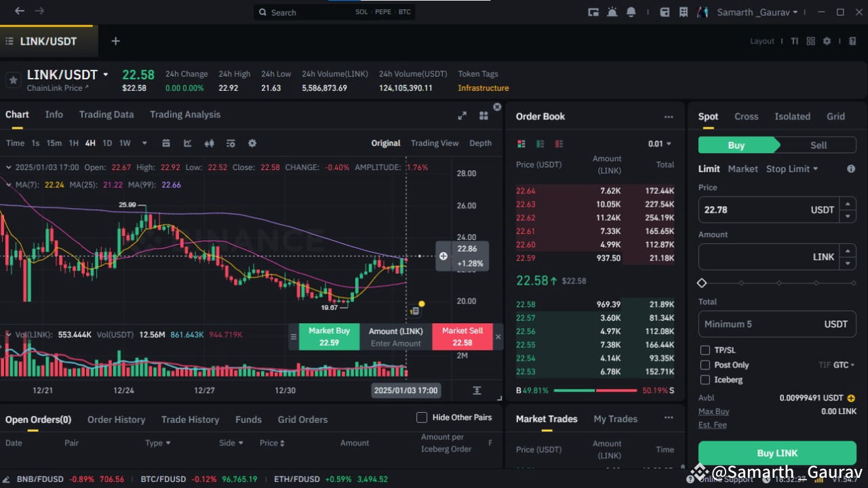
Task: Open the wallet icon in title bar
Action: point(665,12)
